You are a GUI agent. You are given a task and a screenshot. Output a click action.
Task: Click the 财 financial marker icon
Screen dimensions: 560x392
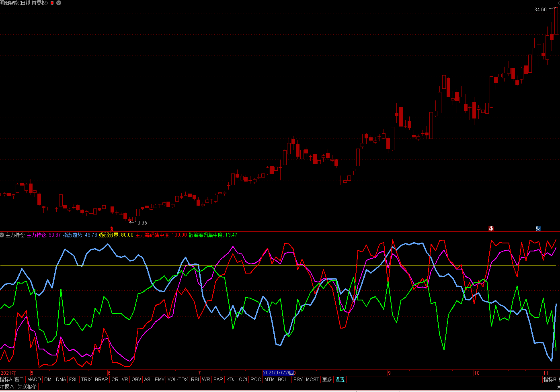coord(538,229)
